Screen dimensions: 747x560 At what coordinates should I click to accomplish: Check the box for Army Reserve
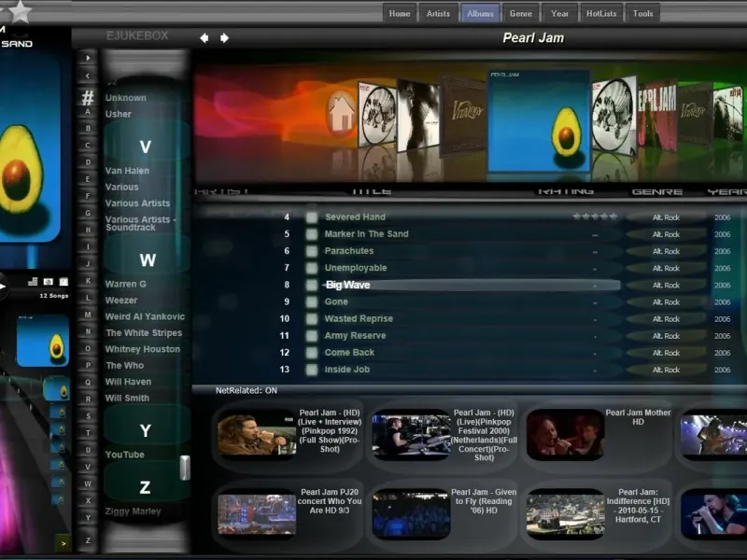pos(312,336)
